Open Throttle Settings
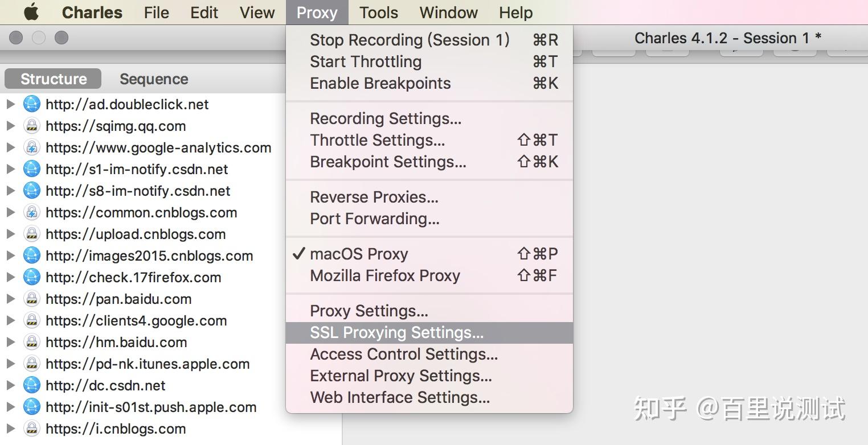 click(x=429, y=140)
